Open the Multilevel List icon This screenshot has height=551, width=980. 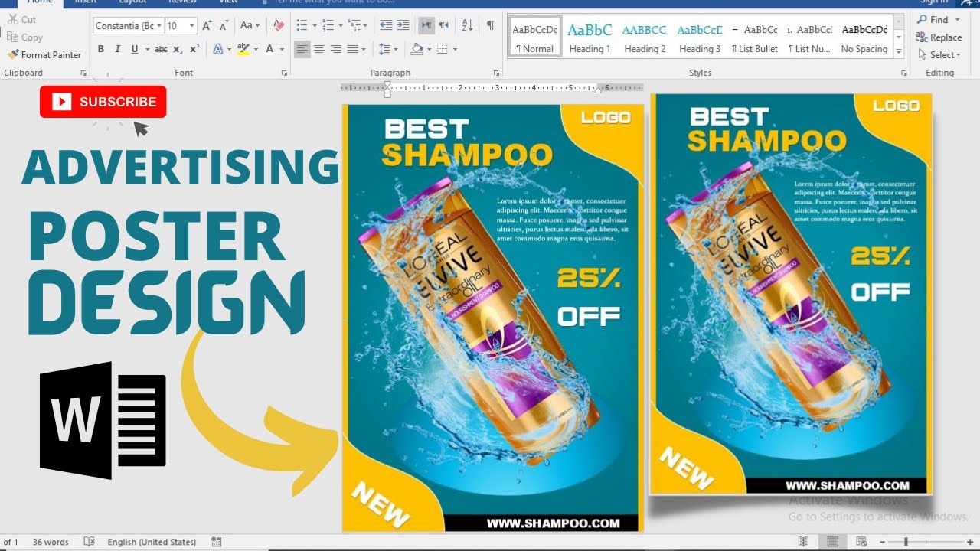coord(354,25)
